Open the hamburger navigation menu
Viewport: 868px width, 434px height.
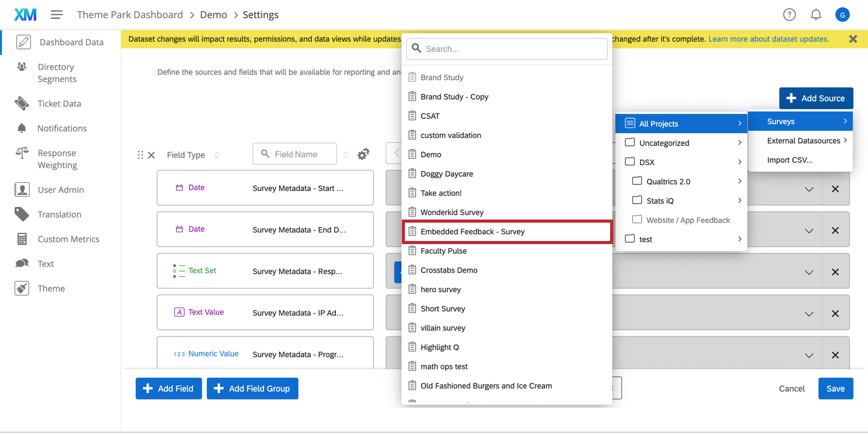57,15
